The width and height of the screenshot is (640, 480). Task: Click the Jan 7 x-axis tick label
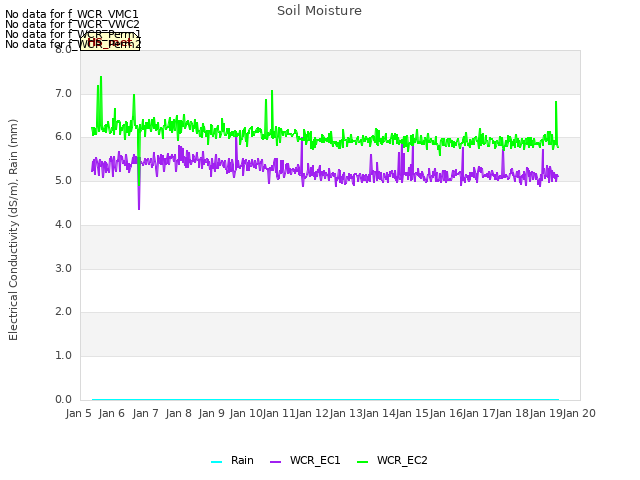tap(145, 413)
